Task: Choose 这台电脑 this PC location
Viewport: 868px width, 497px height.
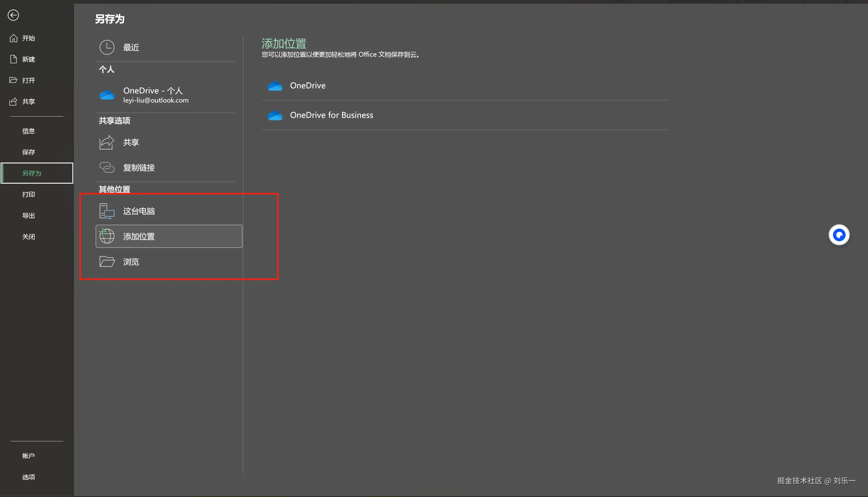Action: pyautogui.click(x=138, y=211)
